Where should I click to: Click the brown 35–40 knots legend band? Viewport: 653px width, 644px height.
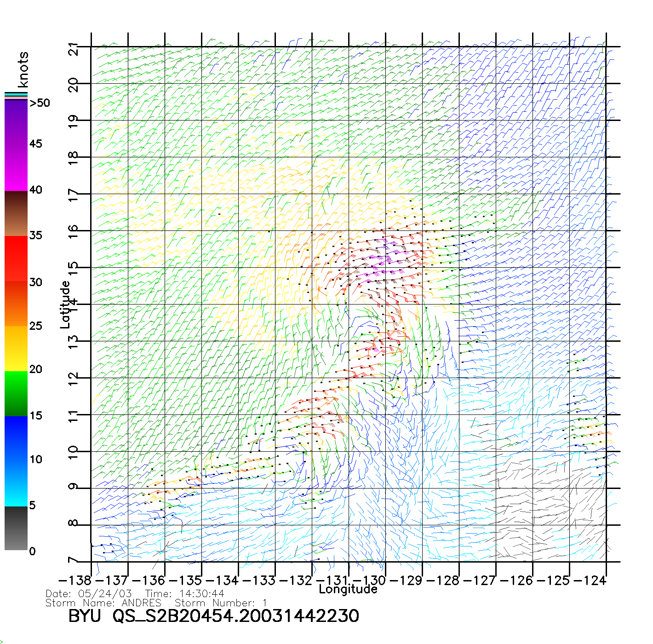pyautogui.click(x=16, y=213)
